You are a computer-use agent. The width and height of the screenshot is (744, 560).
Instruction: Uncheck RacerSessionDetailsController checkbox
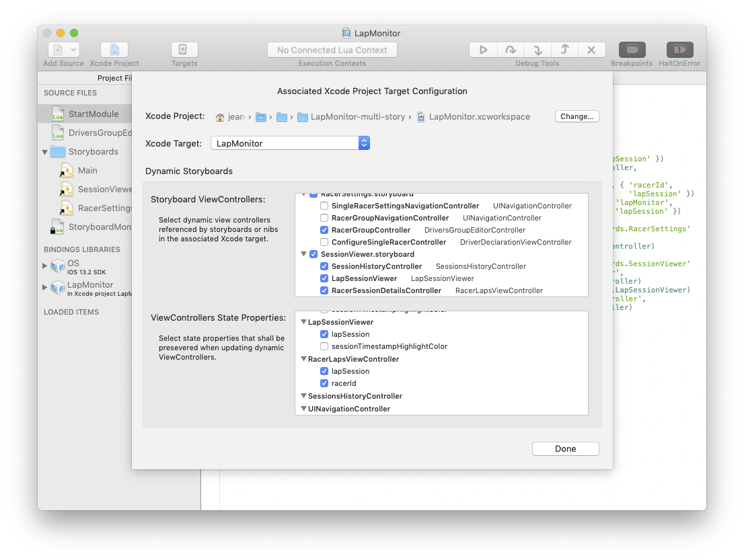[324, 290]
